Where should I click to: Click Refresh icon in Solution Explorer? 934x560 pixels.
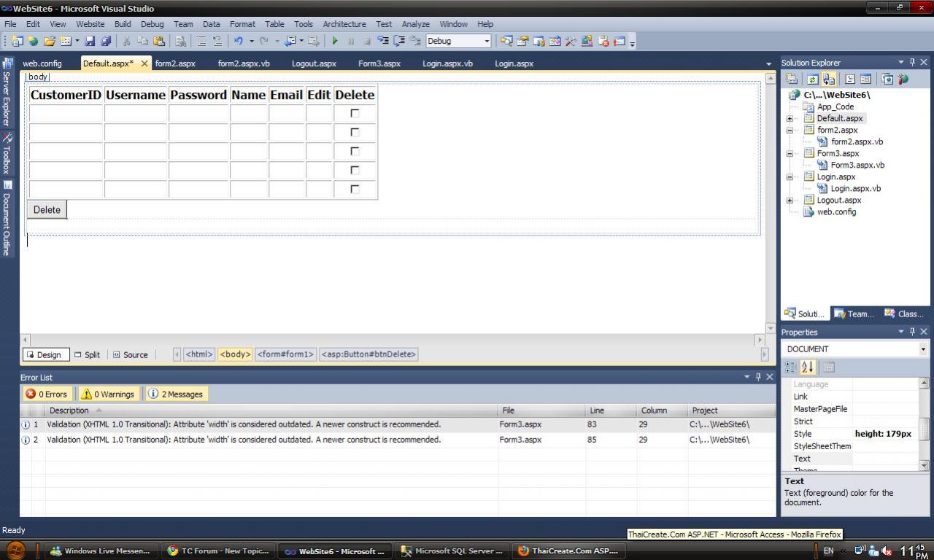(x=812, y=79)
